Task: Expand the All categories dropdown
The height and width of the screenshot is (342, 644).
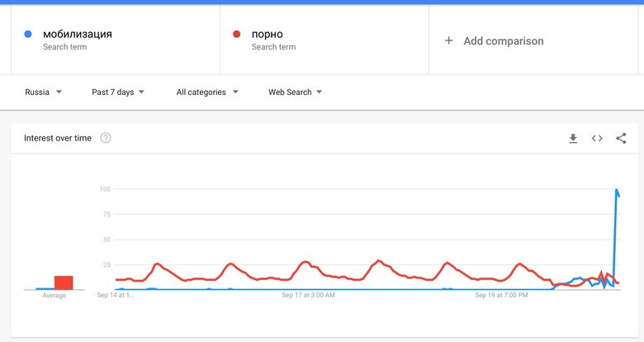Action: (206, 93)
